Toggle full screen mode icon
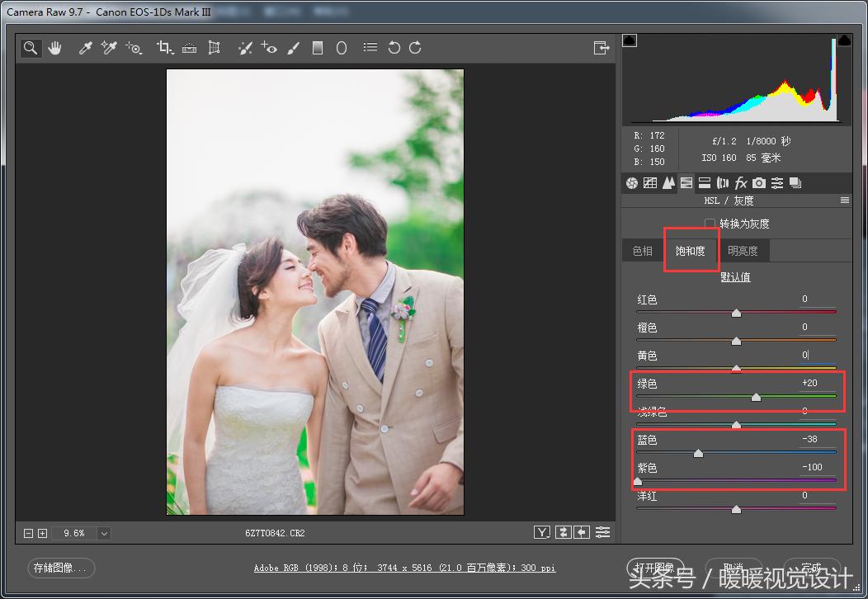 (601, 48)
